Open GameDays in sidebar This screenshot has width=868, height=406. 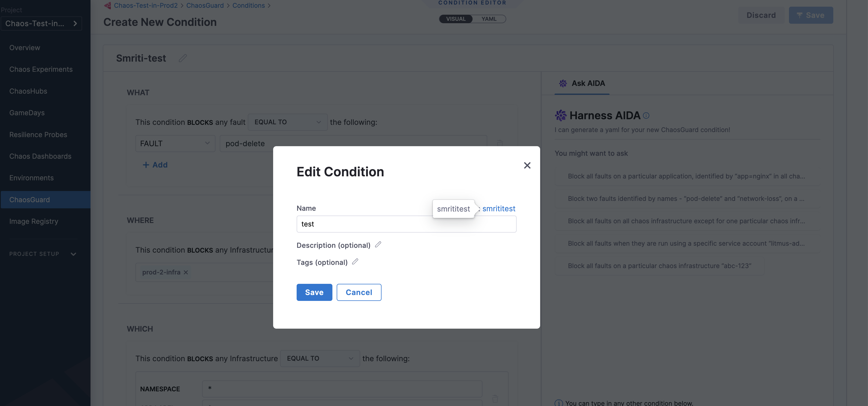[27, 113]
